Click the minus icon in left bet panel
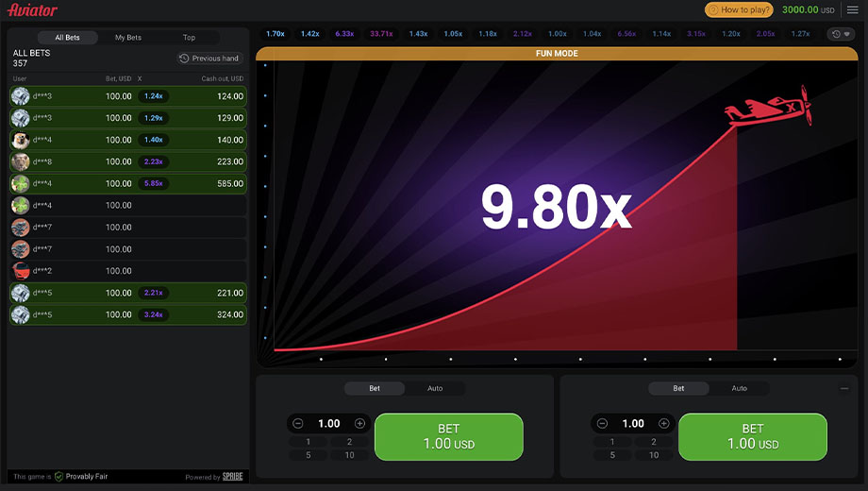Viewport: 868px width, 491px height. [x=298, y=423]
